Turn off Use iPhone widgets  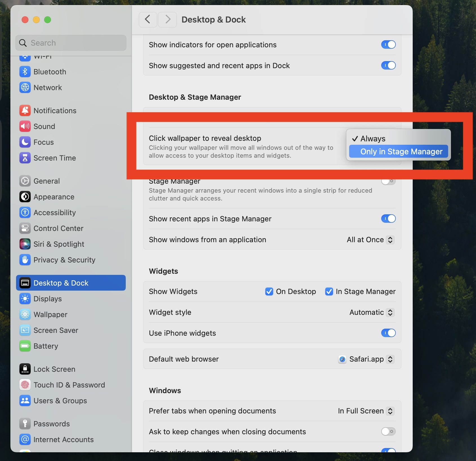[388, 333]
